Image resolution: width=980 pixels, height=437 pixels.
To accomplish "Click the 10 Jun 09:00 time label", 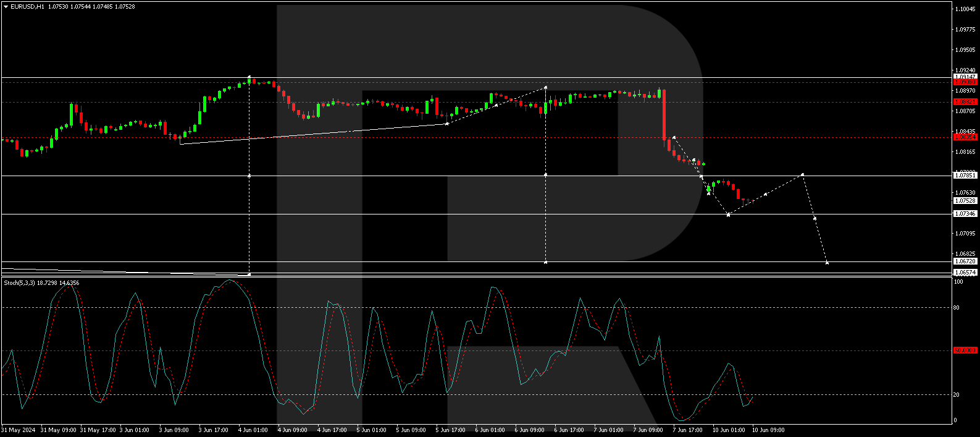I will click(768, 430).
